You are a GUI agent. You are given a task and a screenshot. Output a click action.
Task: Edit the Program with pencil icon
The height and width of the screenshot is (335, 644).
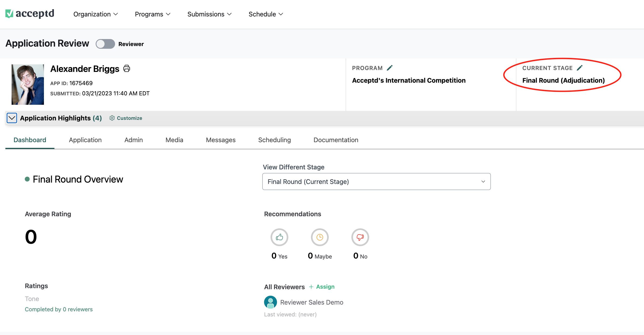pos(390,68)
